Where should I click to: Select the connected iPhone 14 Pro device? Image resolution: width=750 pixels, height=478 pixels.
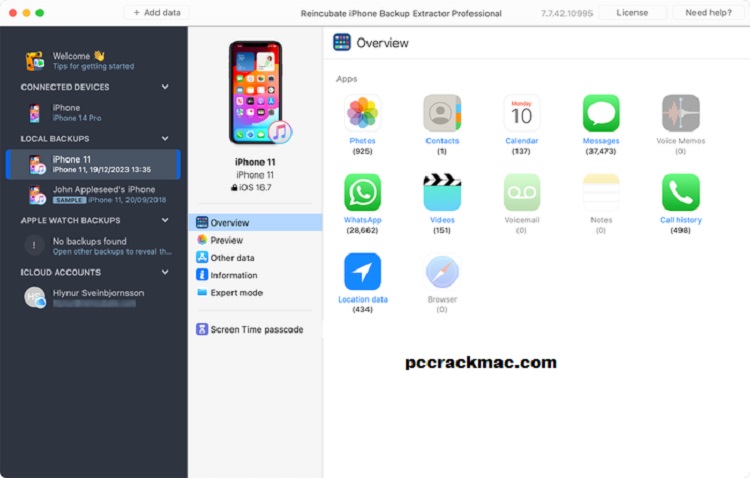point(93,113)
